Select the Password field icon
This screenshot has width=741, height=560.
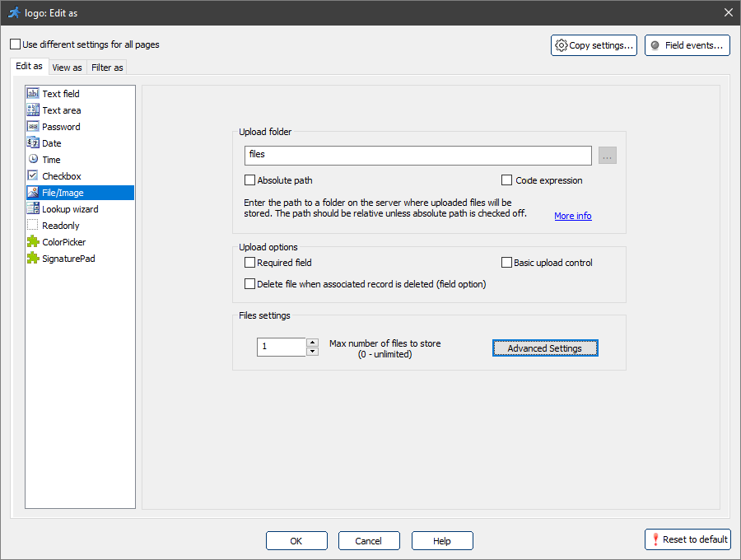pyautogui.click(x=33, y=127)
